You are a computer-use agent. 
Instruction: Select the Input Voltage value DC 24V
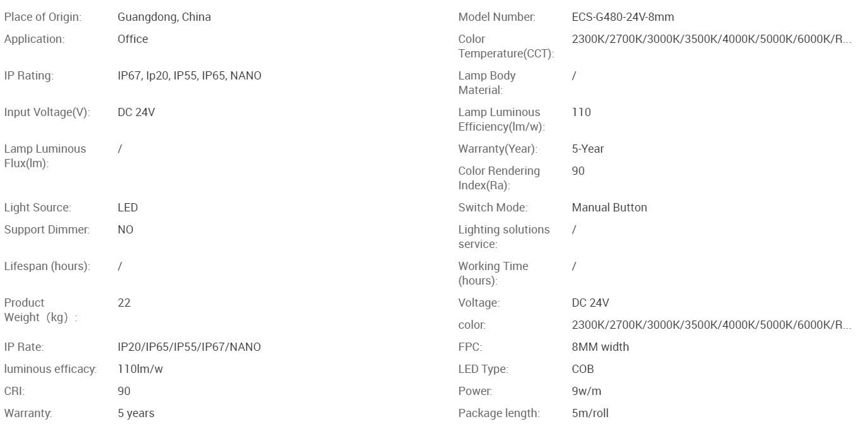pos(136,112)
